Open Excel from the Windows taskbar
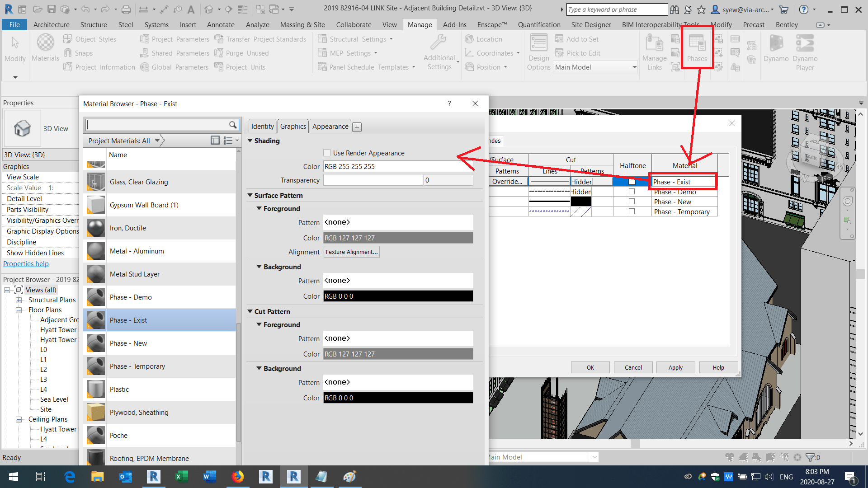The width and height of the screenshot is (868, 488). pos(181,477)
